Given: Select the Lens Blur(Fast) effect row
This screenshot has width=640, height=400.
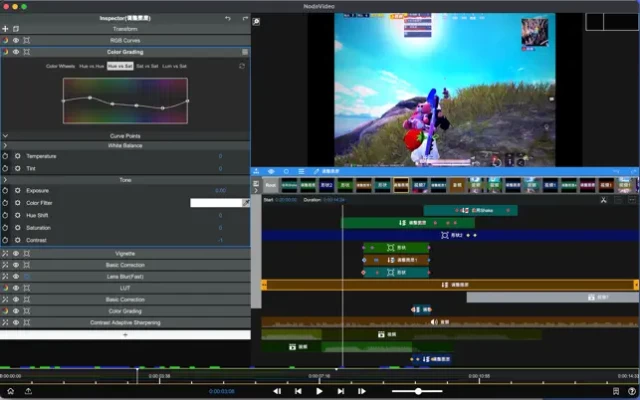Looking at the screenshot, I should coord(125,277).
